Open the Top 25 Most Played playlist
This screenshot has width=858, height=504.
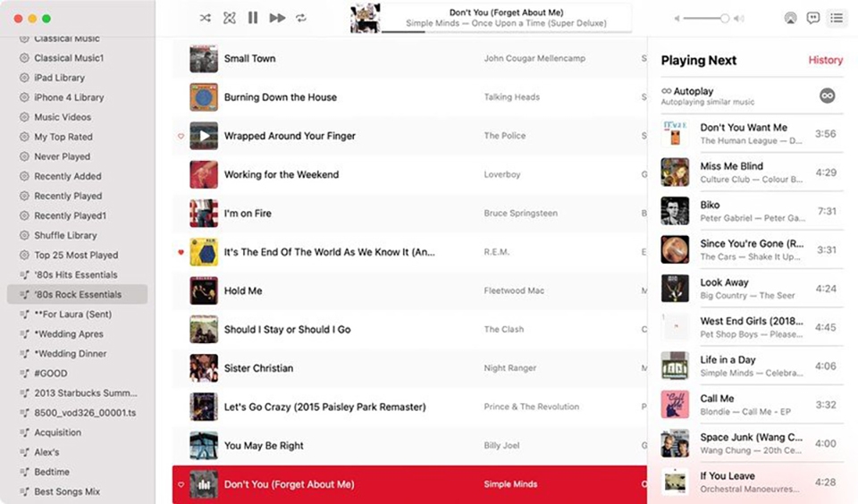point(77,255)
